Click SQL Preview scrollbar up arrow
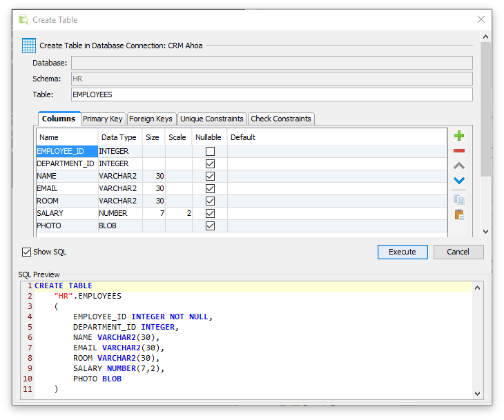 tap(477, 288)
